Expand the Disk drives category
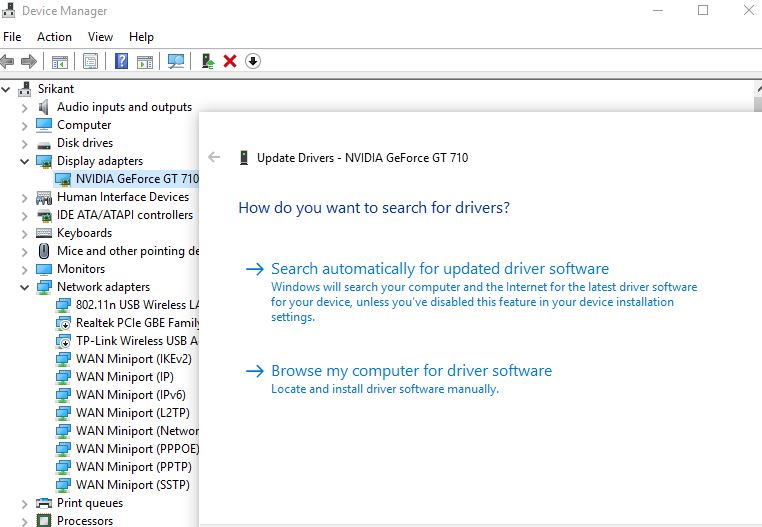 click(x=25, y=143)
